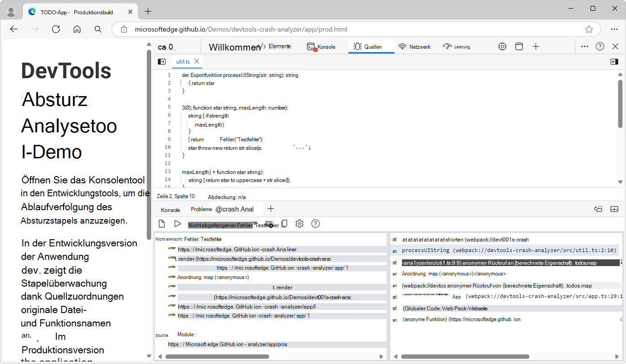Open the More DevTools options menu
The width and height of the screenshot is (626, 364).
585,46
